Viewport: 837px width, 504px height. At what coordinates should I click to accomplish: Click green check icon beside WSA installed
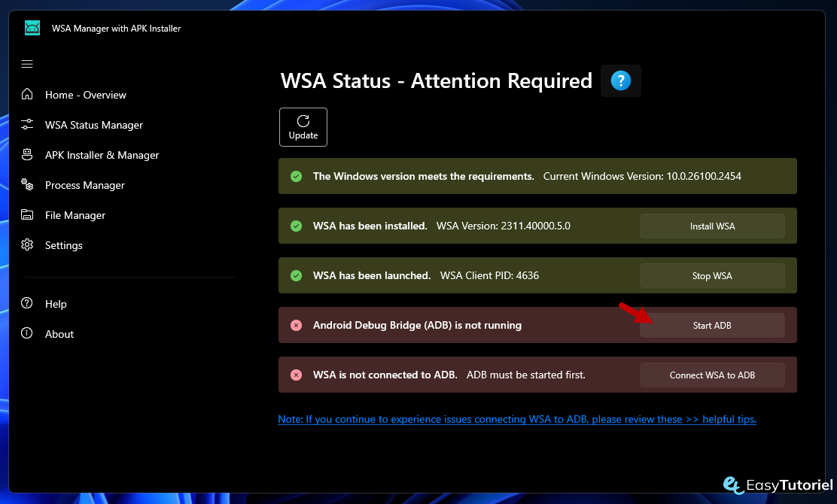pyautogui.click(x=297, y=226)
